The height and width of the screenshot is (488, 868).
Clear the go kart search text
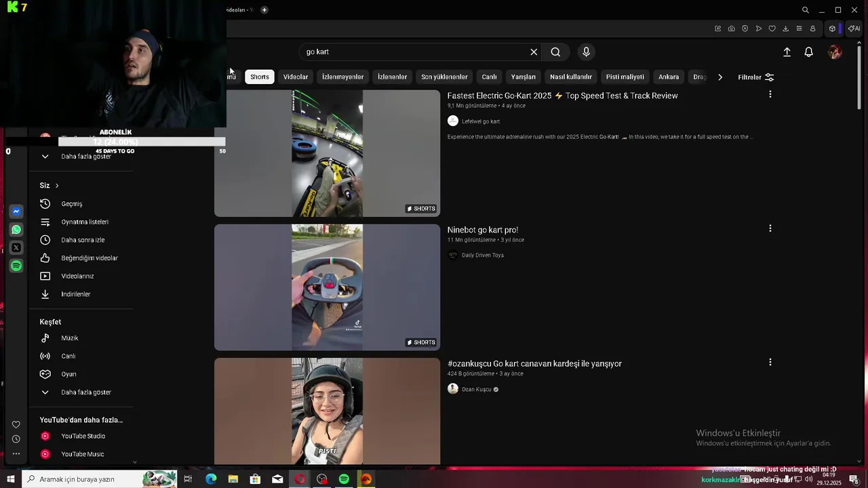click(534, 52)
